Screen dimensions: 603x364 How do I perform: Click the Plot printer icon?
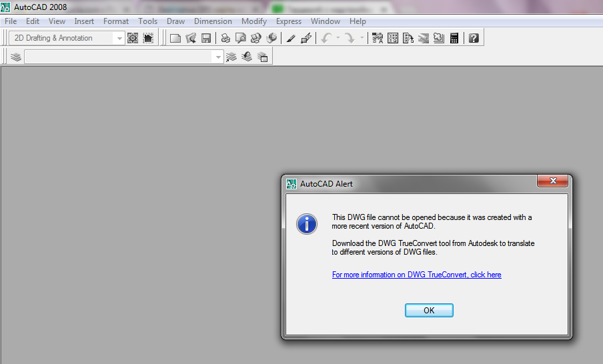point(225,38)
